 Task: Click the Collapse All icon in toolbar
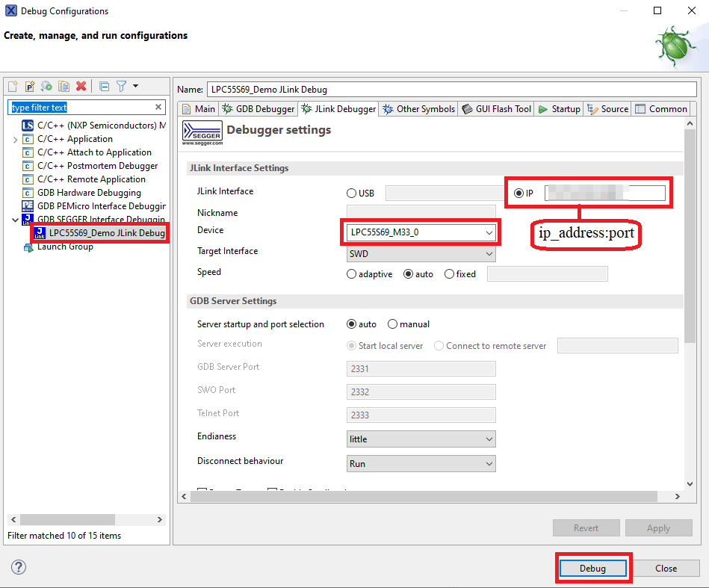tap(105, 86)
